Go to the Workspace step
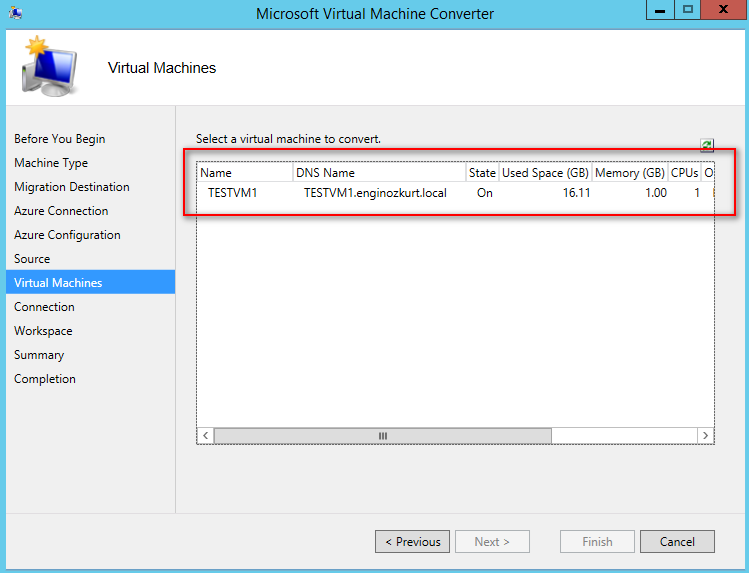 point(43,331)
